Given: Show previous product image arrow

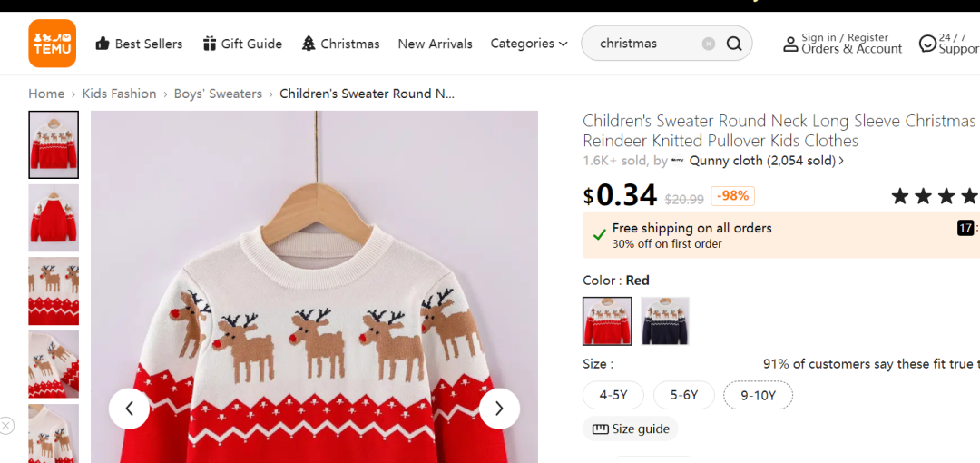Looking at the screenshot, I should click(130, 409).
